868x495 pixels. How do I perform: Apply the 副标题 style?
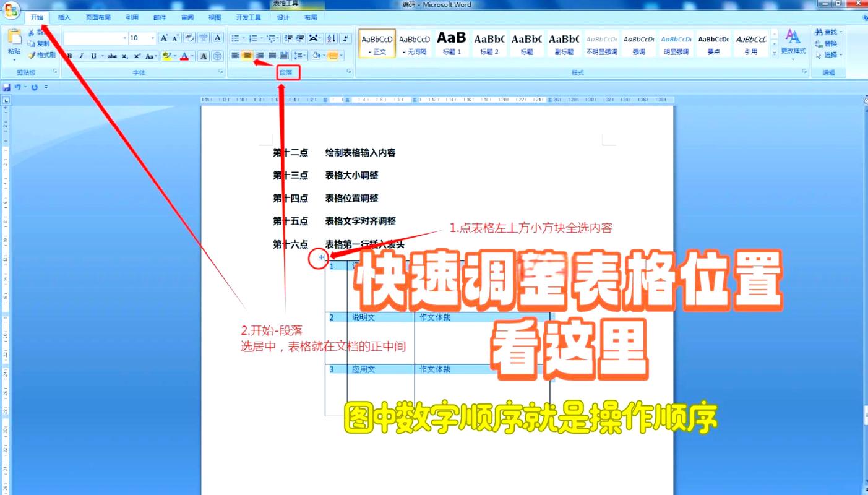point(564,43)
